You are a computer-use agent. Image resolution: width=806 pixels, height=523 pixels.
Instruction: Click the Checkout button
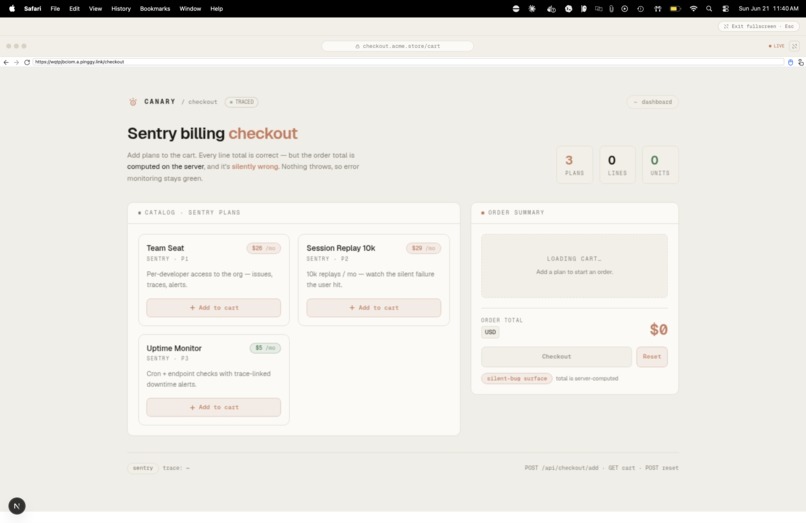(556, 356)
